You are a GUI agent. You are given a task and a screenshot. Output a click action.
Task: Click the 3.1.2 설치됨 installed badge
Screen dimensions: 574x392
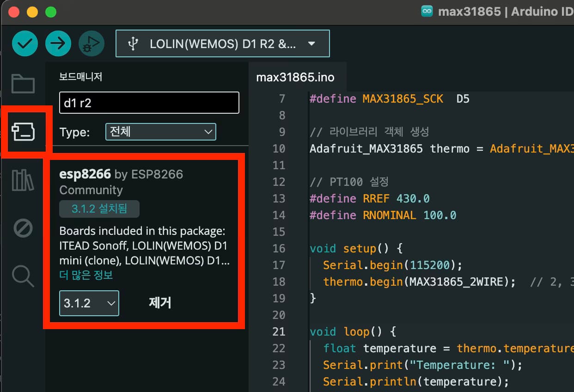pyautogui.click(x=99, y=209)
